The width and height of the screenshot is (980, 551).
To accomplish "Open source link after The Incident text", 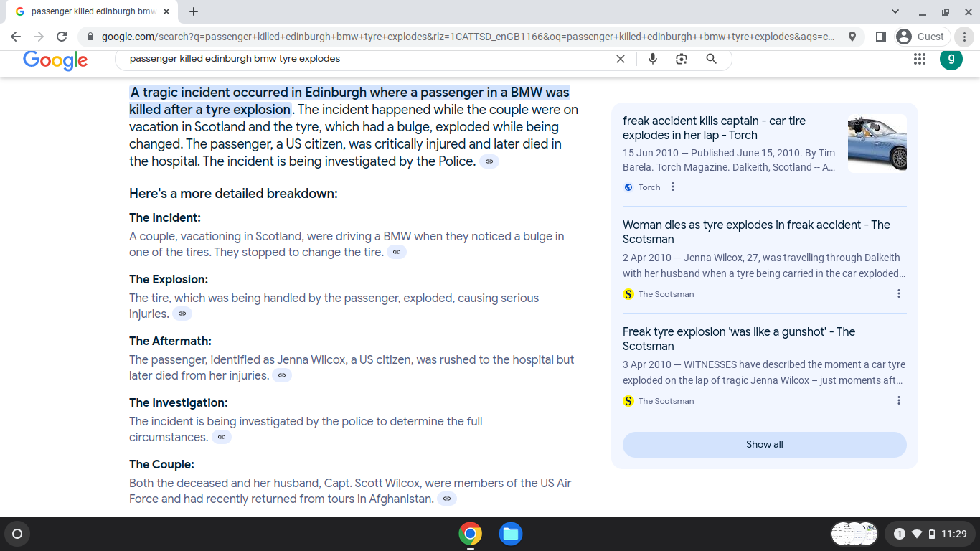I will [397, 252].
